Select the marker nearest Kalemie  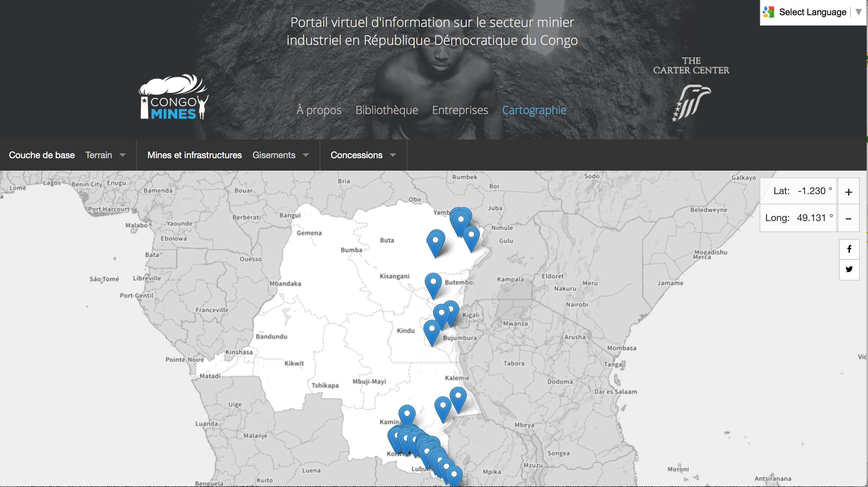pyautogui.click(x=458, y=396)
